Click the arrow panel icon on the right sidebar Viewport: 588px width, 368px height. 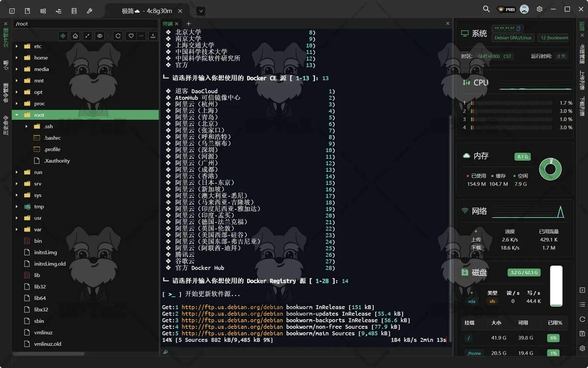coord(582,290)
